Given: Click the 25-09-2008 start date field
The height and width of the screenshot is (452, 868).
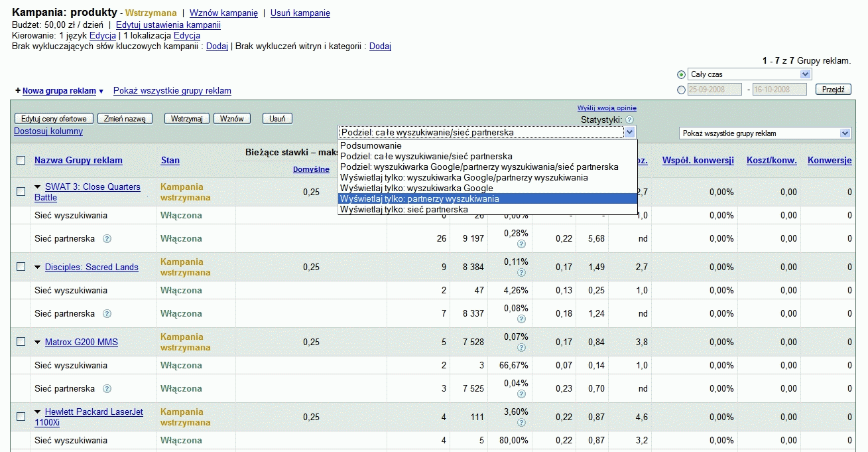Looking at the screenshot, I should (714, 90).
